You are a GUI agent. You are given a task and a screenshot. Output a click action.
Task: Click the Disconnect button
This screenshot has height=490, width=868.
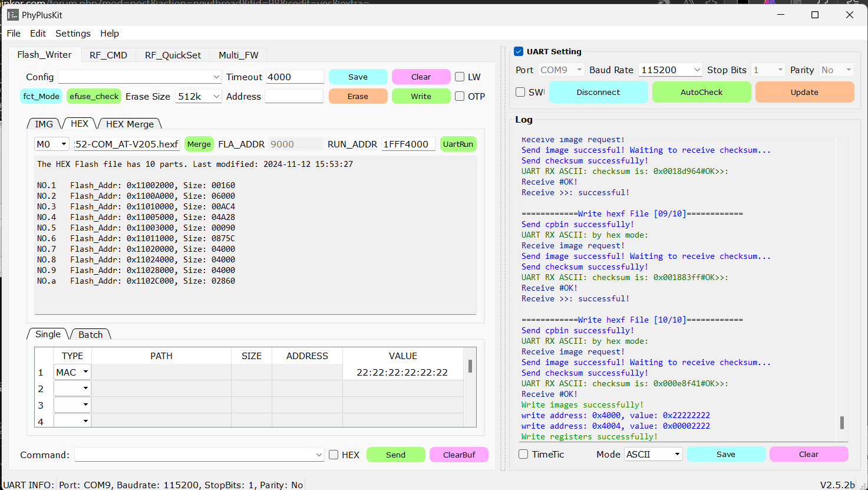click(598, 92)
